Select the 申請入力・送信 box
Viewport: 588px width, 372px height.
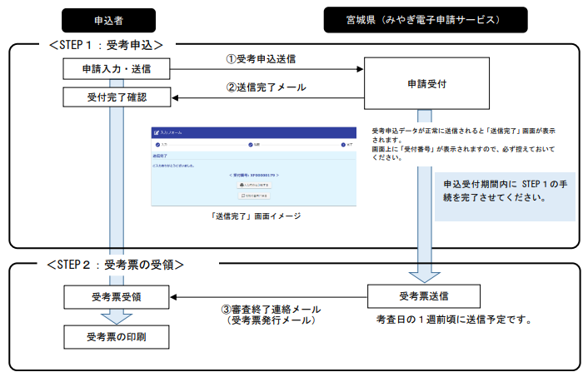pyautogui.click(x=117, y=68)
